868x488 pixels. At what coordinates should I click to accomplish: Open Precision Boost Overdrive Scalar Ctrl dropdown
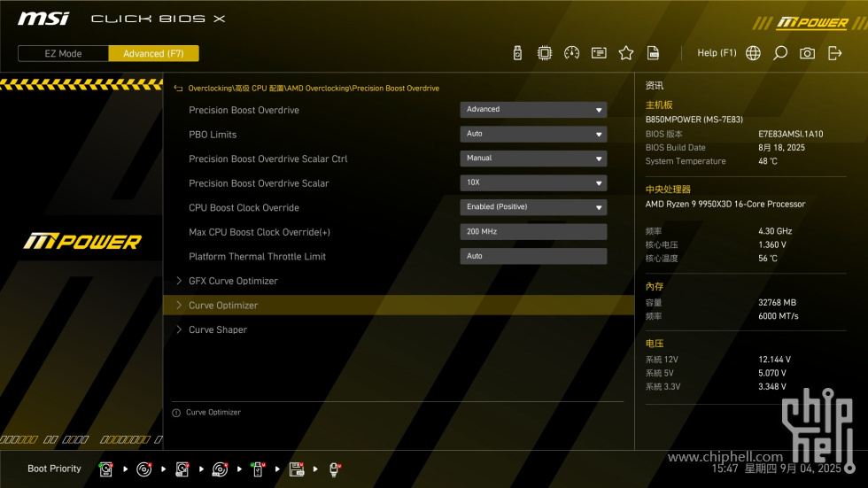[533, 159]
